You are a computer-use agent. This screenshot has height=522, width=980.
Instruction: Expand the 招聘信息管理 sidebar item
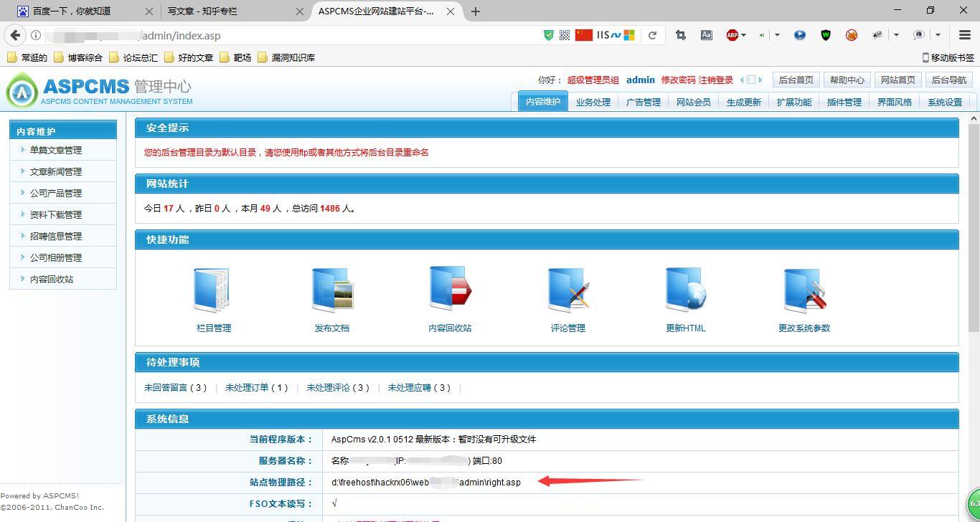tap(63, 236)
